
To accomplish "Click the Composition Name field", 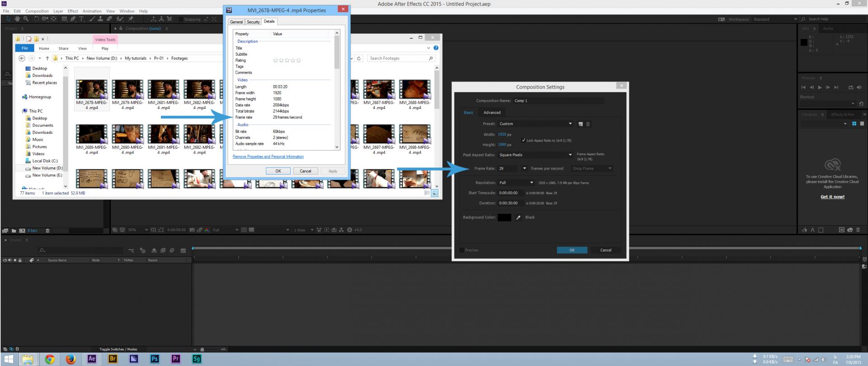I will tap(558, 101).
